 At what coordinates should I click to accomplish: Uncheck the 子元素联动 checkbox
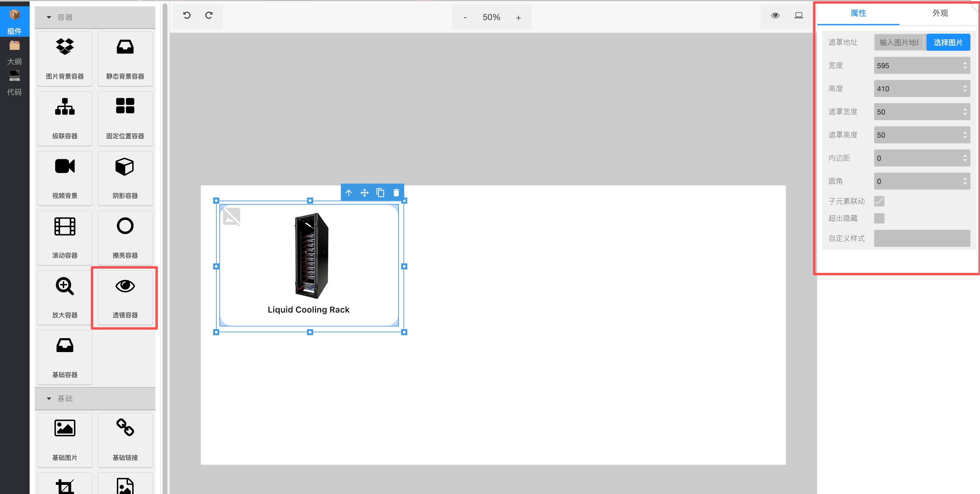tap(879, 201)
